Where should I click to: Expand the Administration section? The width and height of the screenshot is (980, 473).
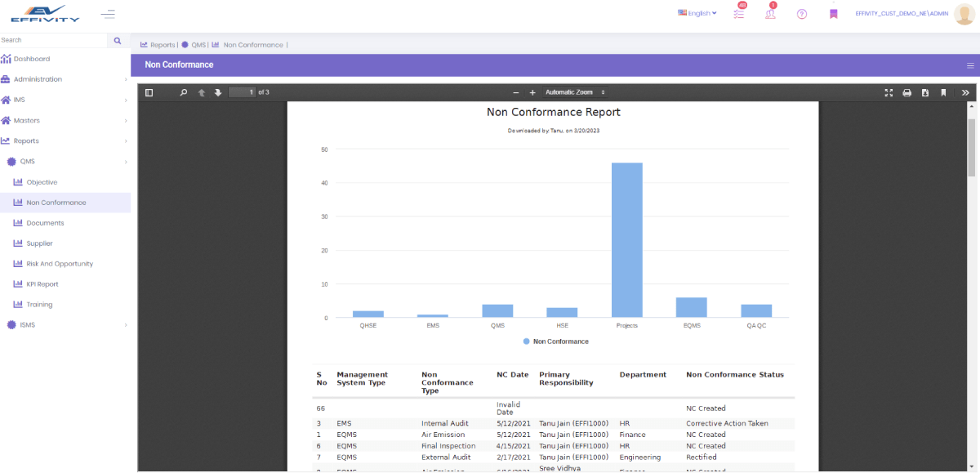coord(39,78)
